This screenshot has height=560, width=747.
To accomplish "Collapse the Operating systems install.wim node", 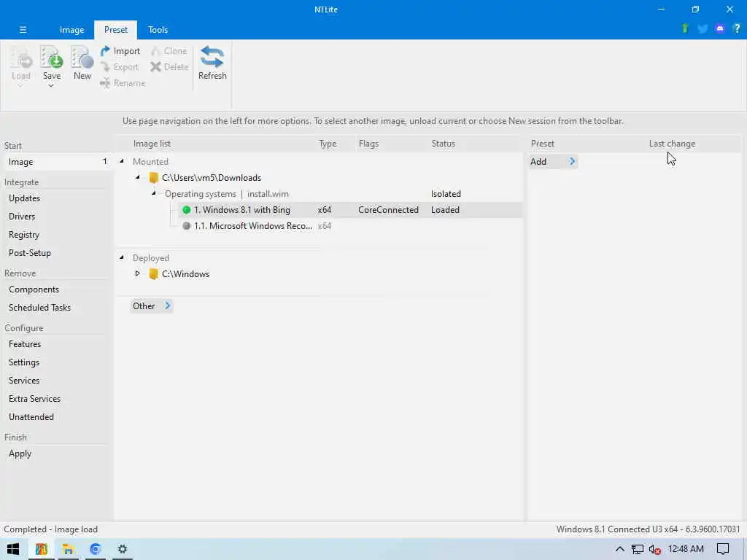I will [154, 193].
